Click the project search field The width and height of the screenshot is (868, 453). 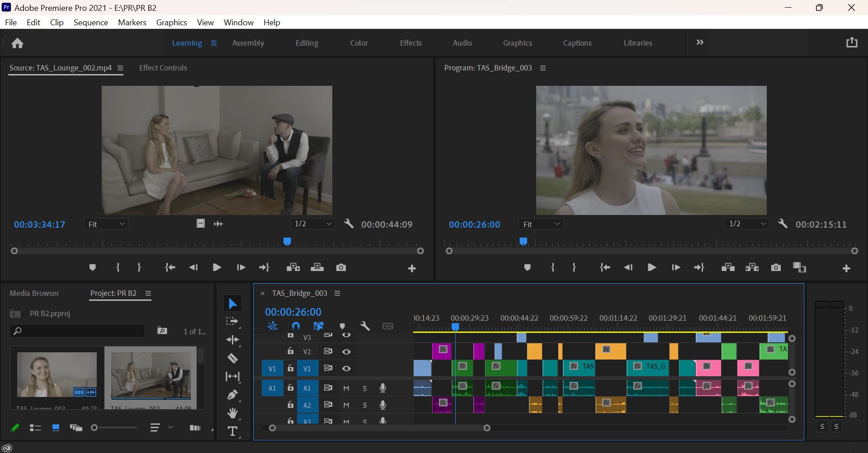coord(77,331)
